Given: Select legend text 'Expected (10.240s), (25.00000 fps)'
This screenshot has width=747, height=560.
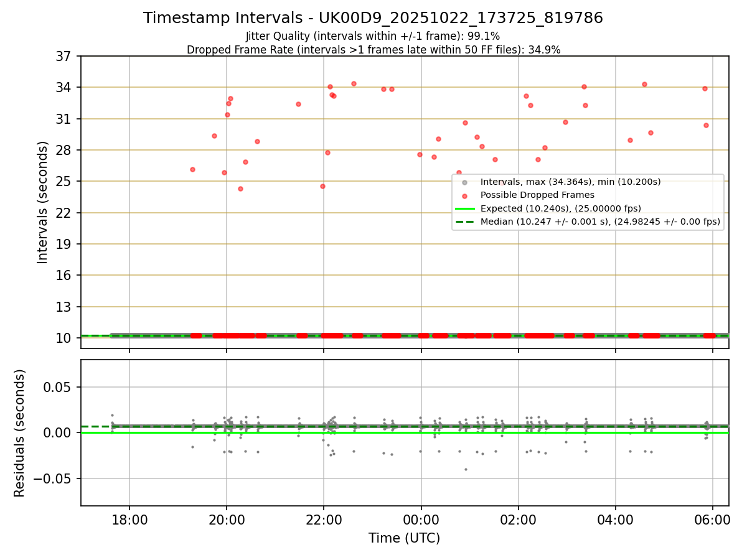Looking at the screenshot, I should 560,208.
